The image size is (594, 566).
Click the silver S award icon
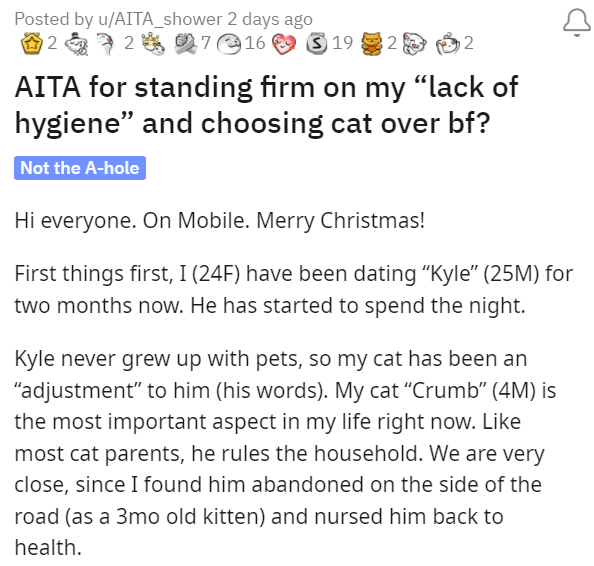tap(317, 43)
